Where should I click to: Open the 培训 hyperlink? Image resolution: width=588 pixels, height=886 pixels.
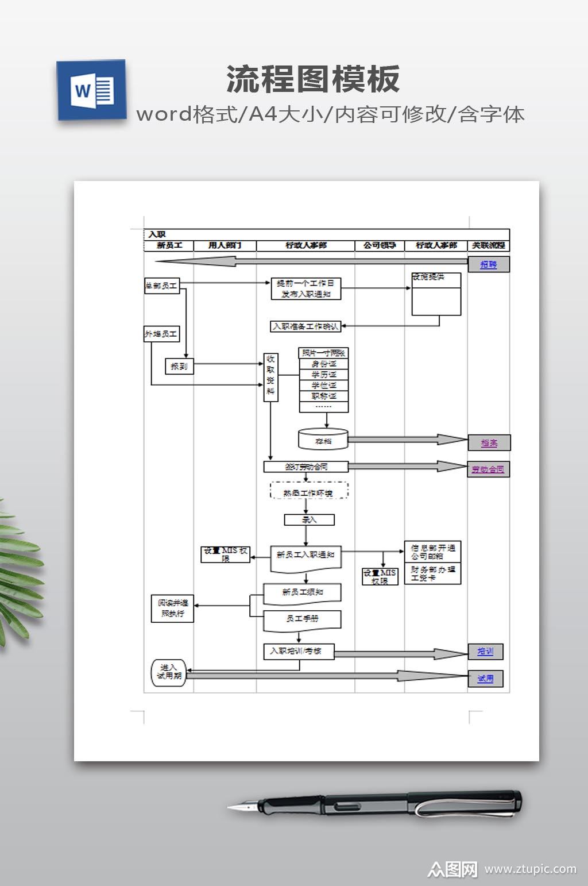coord(485,652)
